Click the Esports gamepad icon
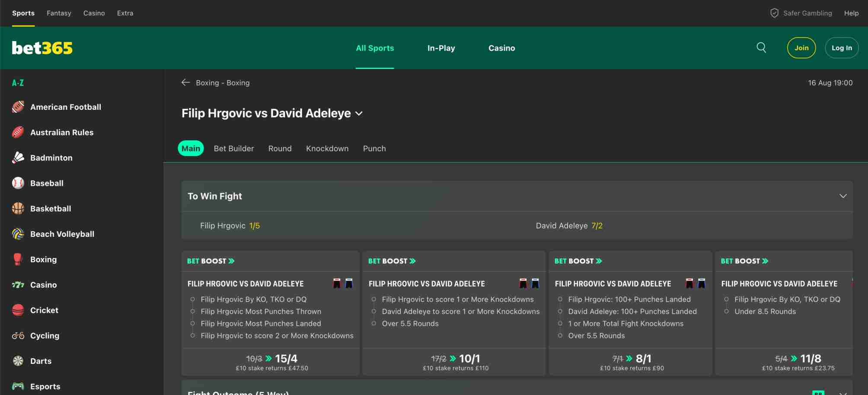868x395 pixels. pos(18,386)
